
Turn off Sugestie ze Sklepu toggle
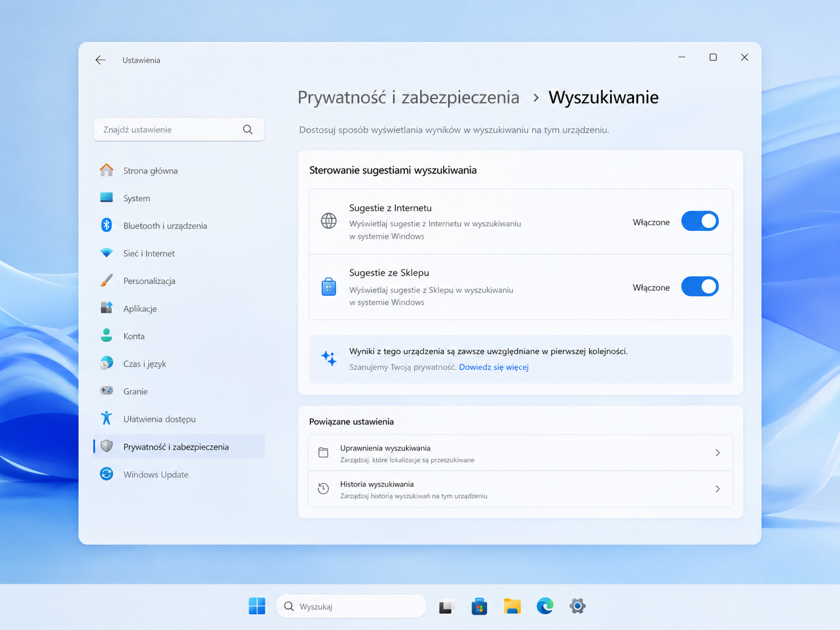coord(700,287)
